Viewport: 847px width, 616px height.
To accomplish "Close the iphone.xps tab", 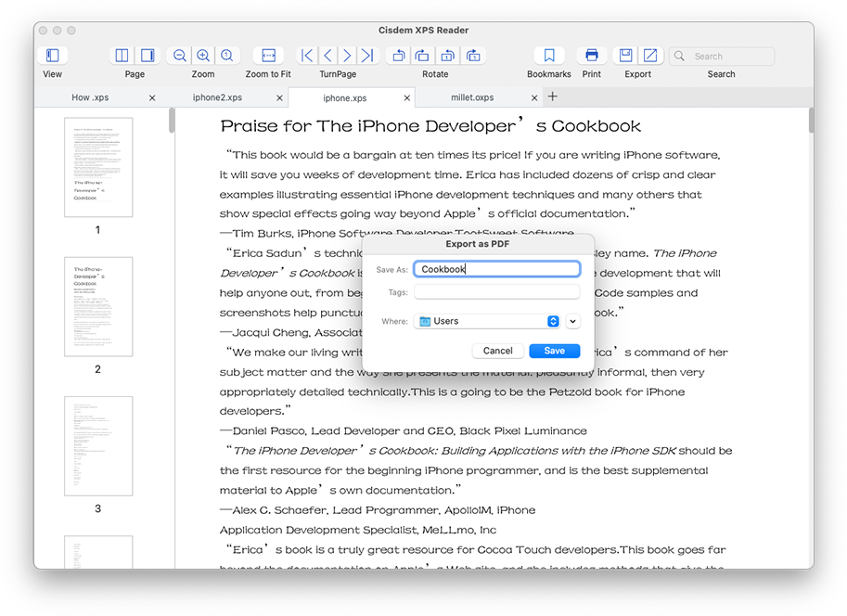I will 406,97.
